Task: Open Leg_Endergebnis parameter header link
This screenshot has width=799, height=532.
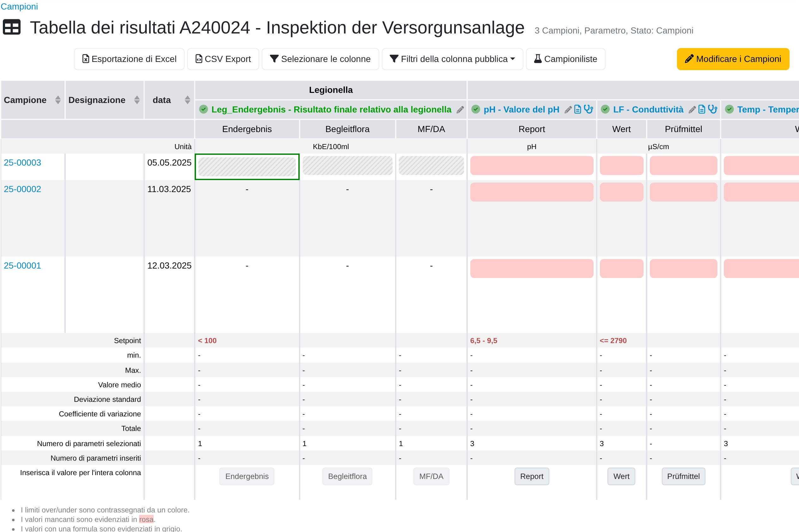Action: pyautogui.click(x=331, y=109)
